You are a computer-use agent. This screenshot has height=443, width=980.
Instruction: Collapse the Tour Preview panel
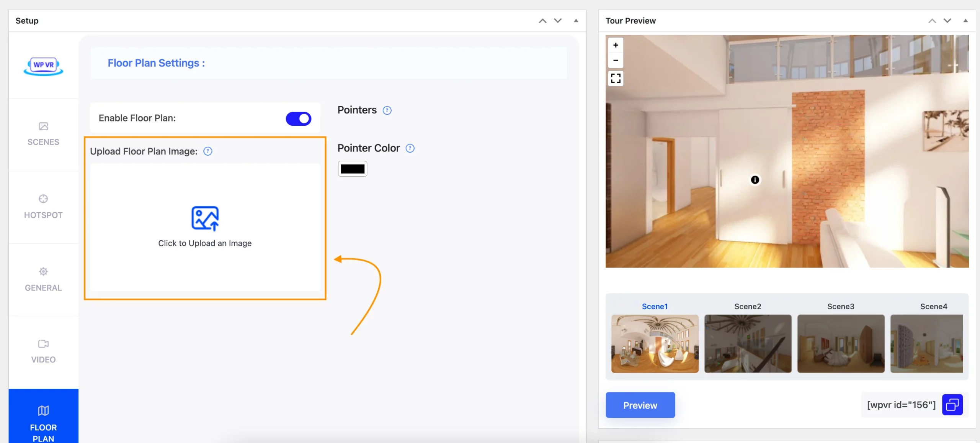pyautogui.click(x=965, y=21)
